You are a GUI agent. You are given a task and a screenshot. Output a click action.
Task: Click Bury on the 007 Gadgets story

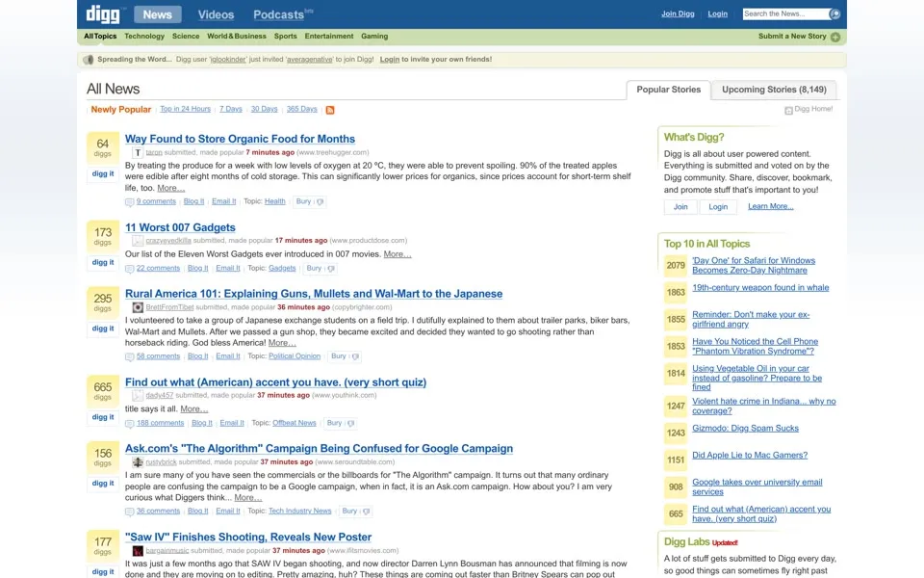[x=314, y=269]
